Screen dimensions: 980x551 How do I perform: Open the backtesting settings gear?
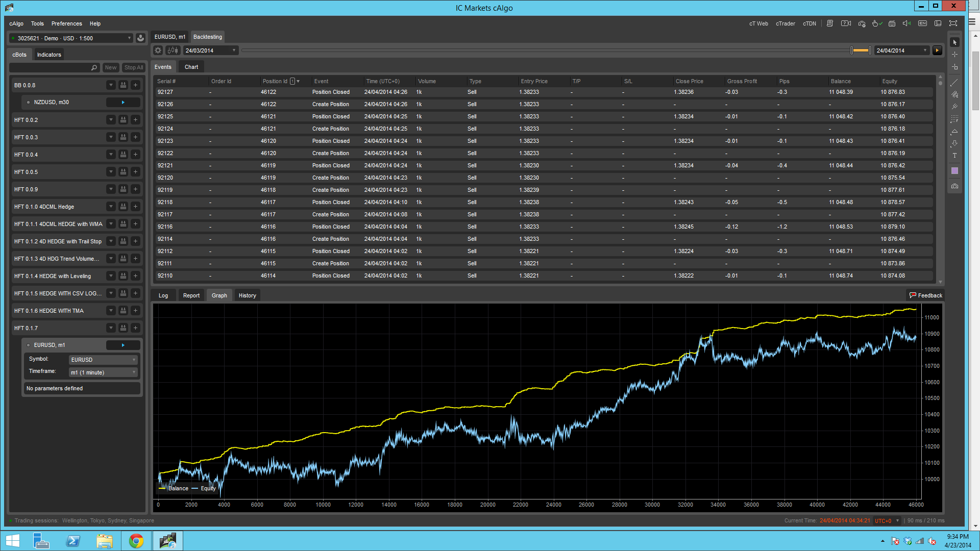coord(158,51)
